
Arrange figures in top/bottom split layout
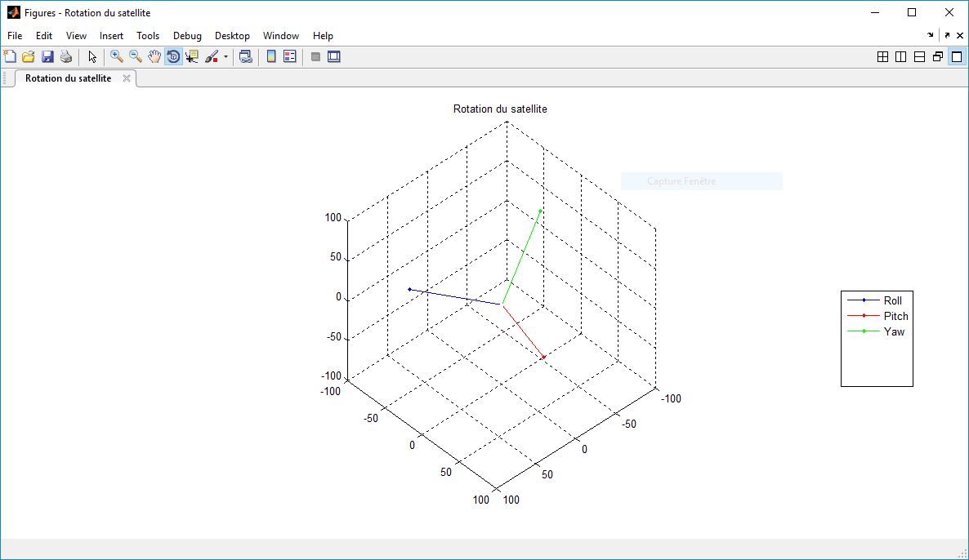(x=919, y=57)
